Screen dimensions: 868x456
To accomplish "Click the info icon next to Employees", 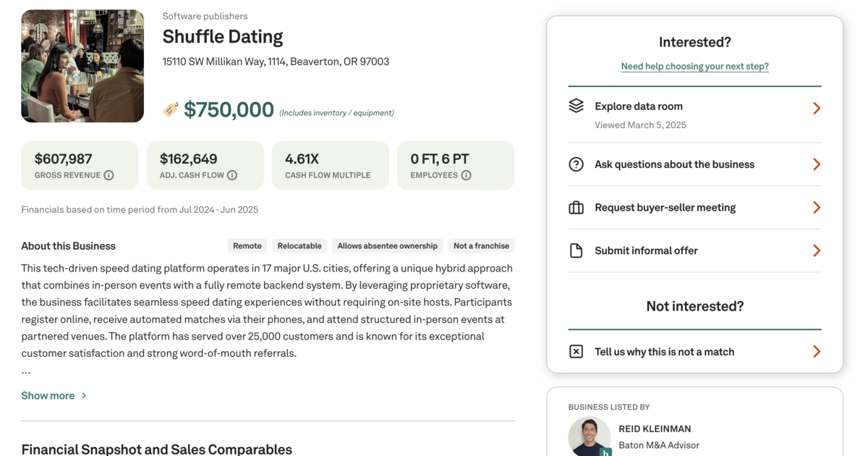I will (466, 175).
